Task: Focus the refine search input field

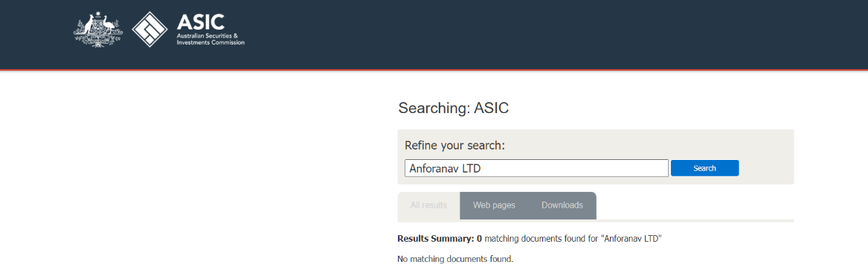Action: (536, 168)
